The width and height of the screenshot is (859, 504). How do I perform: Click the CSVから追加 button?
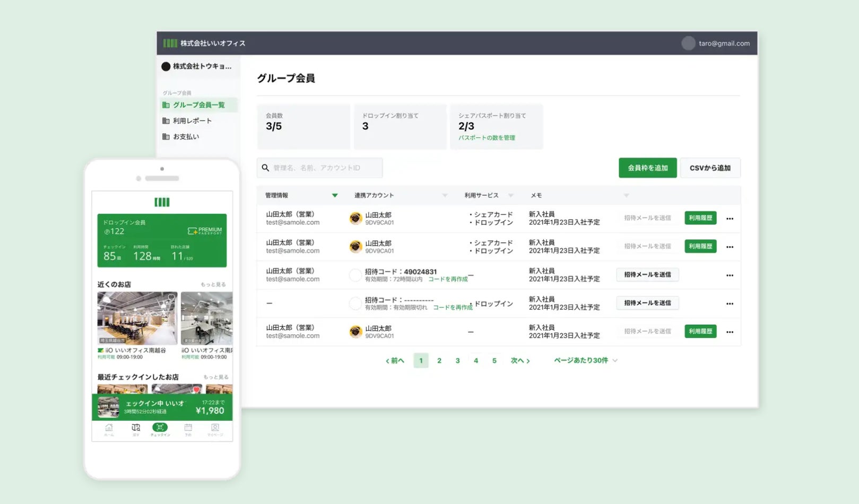point(710,168)
